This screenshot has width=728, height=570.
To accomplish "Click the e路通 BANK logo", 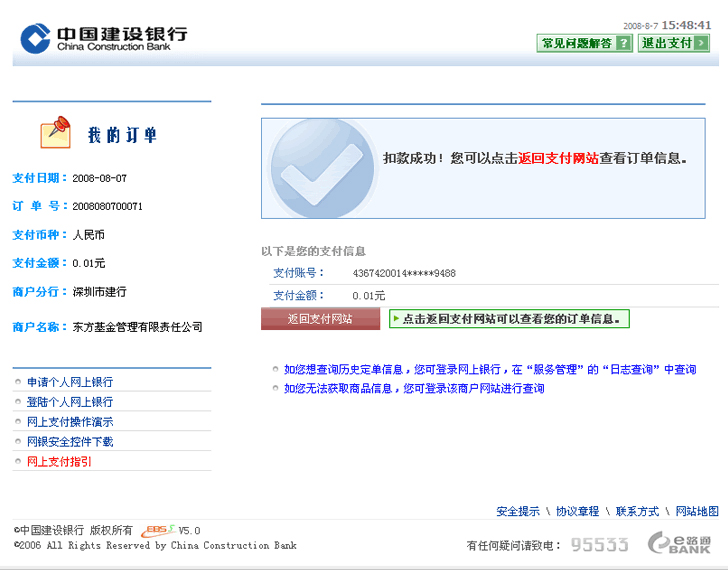I will tap(679, 543).
